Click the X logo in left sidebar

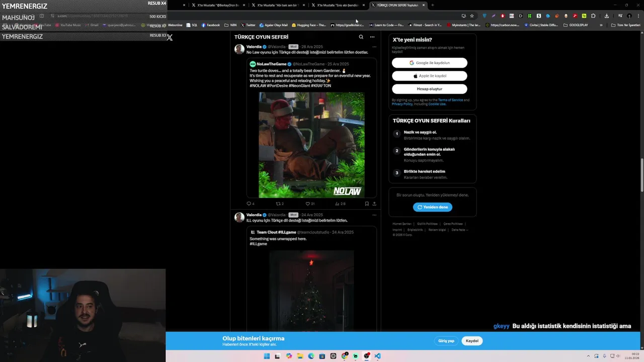coord(170,37)
